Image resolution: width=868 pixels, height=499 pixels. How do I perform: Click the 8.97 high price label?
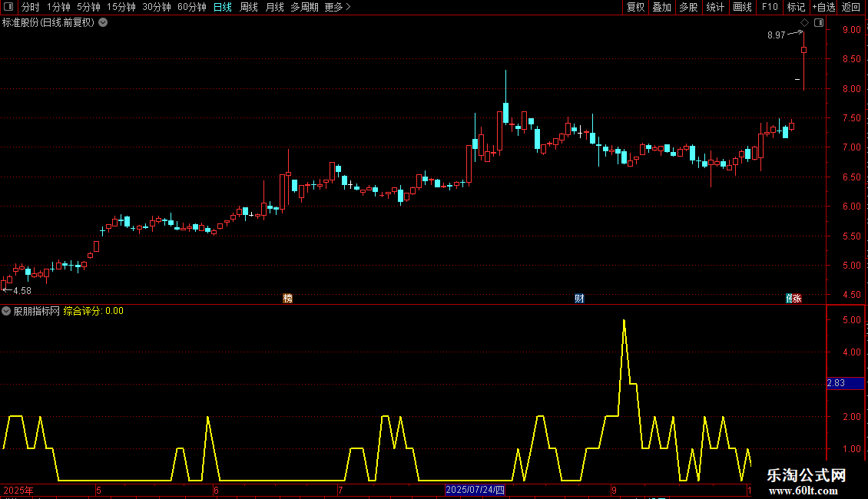click(776, 35)
